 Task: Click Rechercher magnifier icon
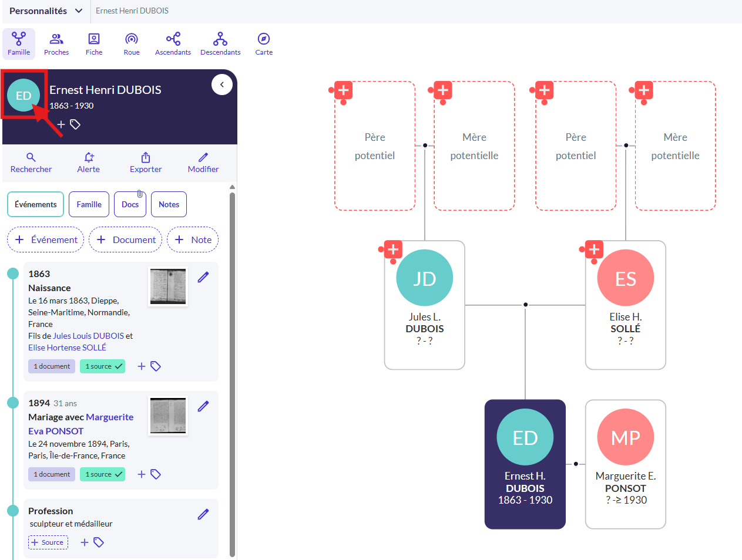31,157
